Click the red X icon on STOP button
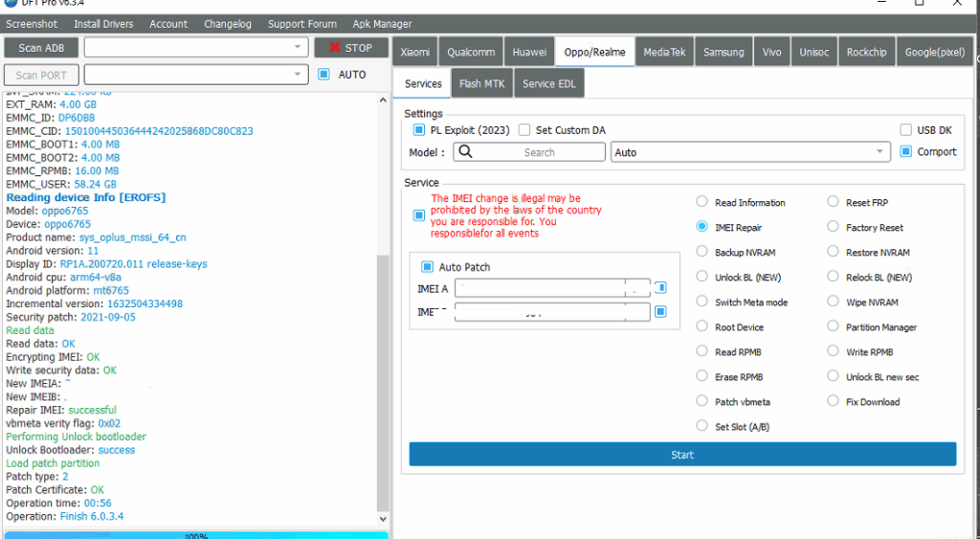 (x=335, y=48)
